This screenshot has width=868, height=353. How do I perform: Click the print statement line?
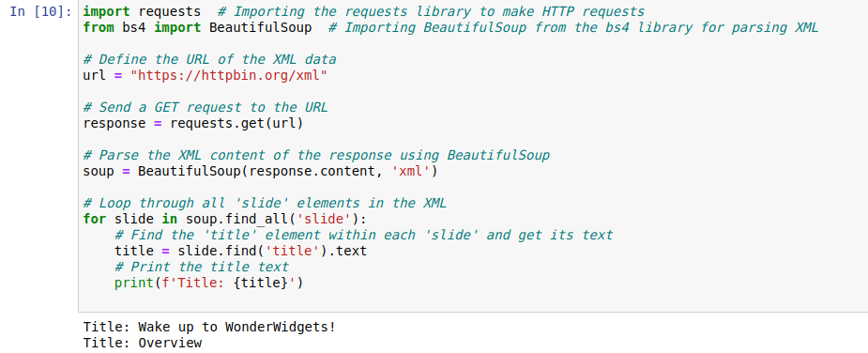coord(209,284)
